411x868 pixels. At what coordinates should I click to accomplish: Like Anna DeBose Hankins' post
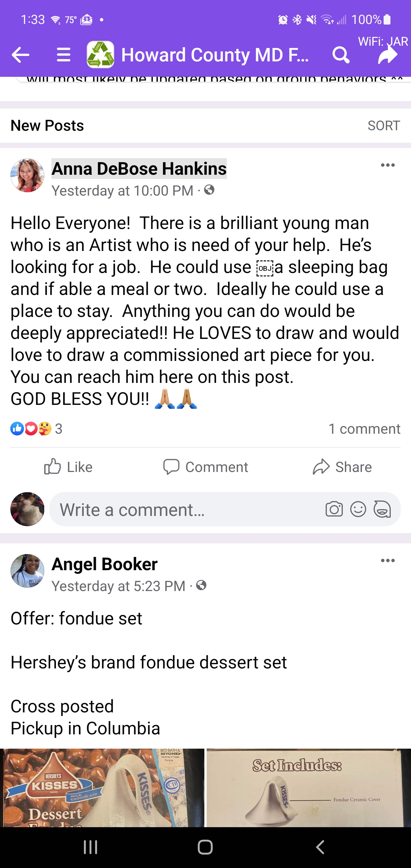point(68,467)
